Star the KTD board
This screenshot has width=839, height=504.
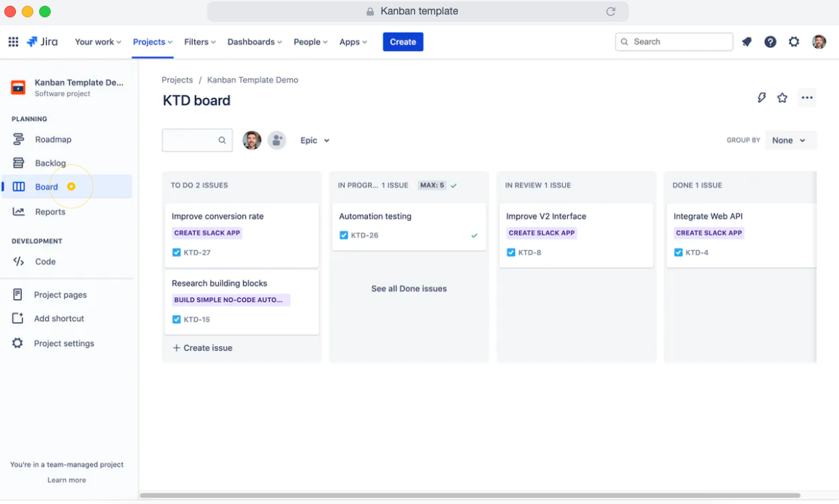(x=782, y=97)
